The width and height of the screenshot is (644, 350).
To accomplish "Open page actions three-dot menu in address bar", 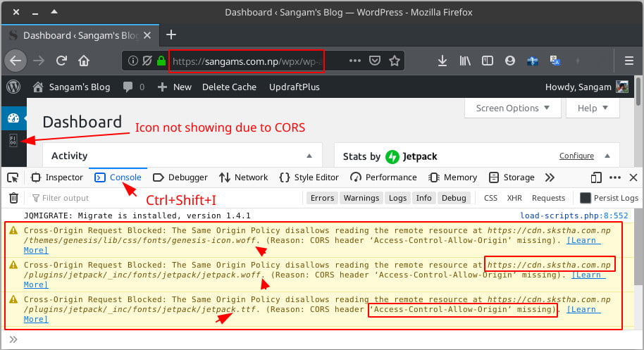I will [x=355, y=61].
